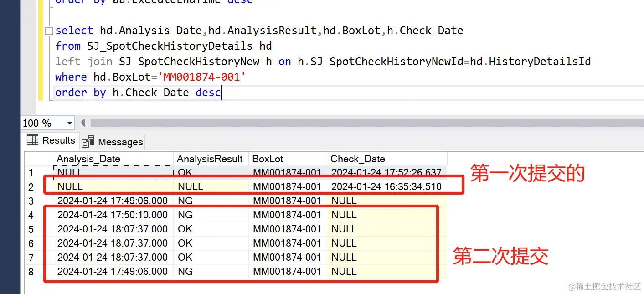Click the Results tab grid icon
This screenshot has width=644, height=294.
pyautogui.click(x=32, y=140)
